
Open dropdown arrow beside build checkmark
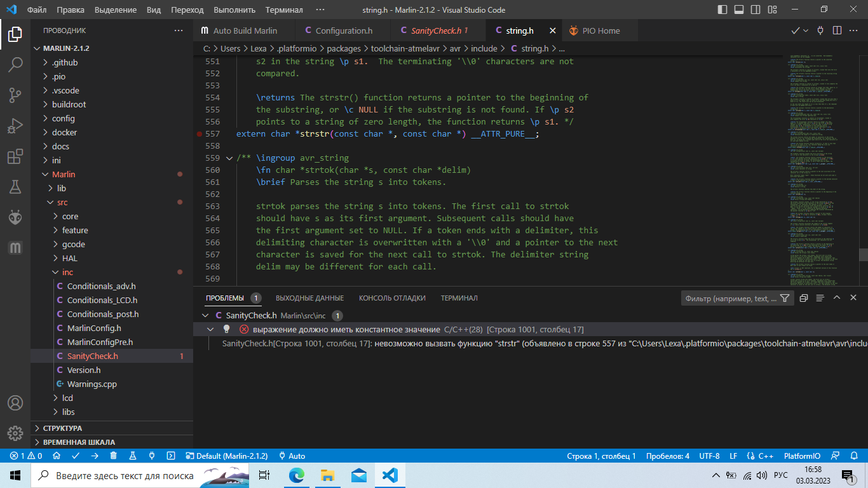click(x=806, y=30)
